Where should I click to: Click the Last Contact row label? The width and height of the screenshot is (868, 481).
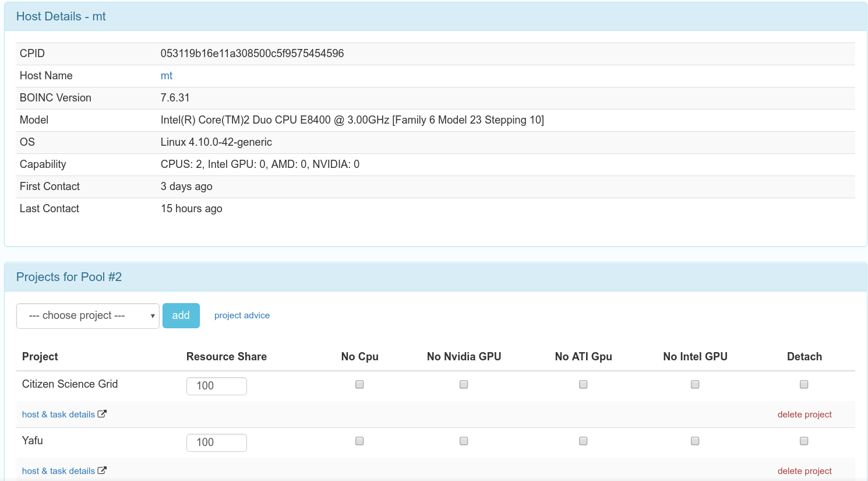point(50,209)
